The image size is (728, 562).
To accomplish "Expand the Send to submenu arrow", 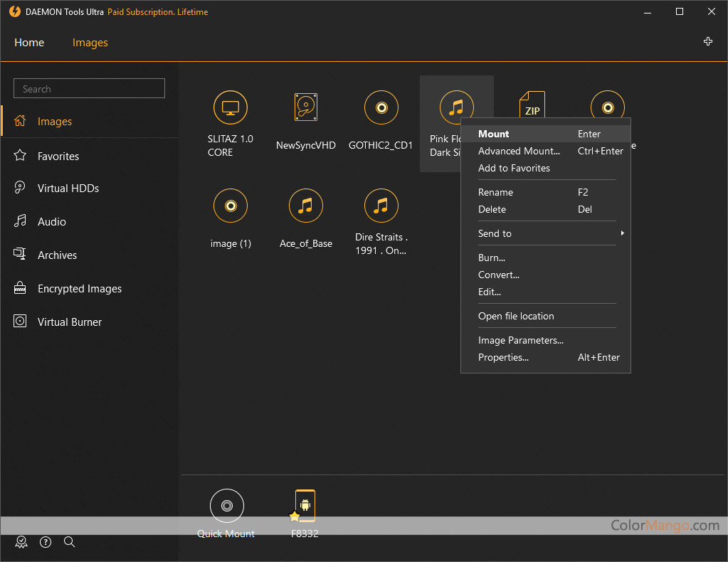I will [x=622, y=233].
